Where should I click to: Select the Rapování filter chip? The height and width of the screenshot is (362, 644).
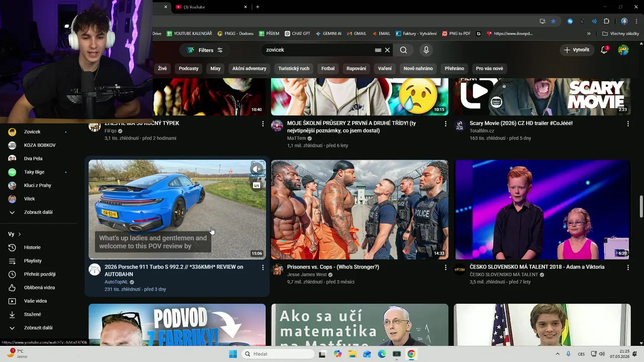[x=356, y=68]
